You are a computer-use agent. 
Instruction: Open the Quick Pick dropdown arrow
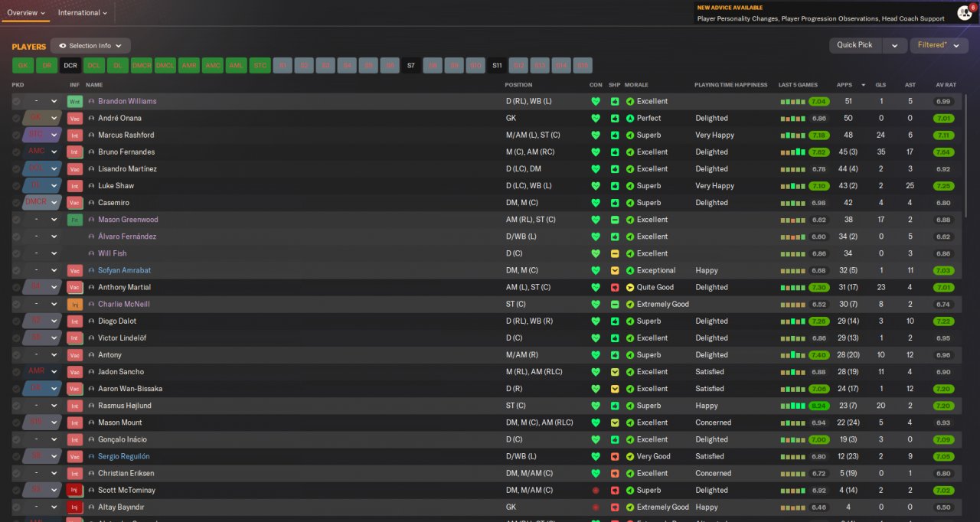(x=894, y=45)
